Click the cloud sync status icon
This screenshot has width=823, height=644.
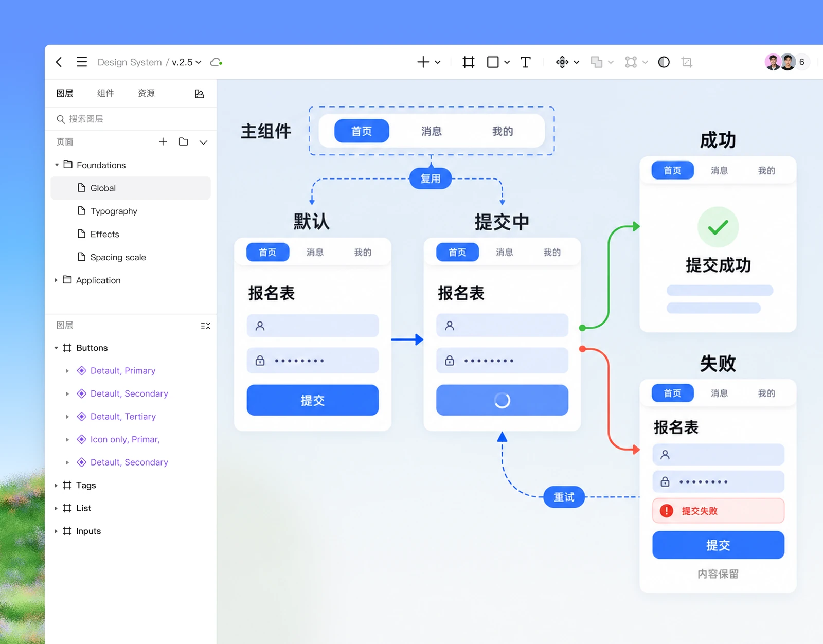pyautogui.click(x=216, y=62)
